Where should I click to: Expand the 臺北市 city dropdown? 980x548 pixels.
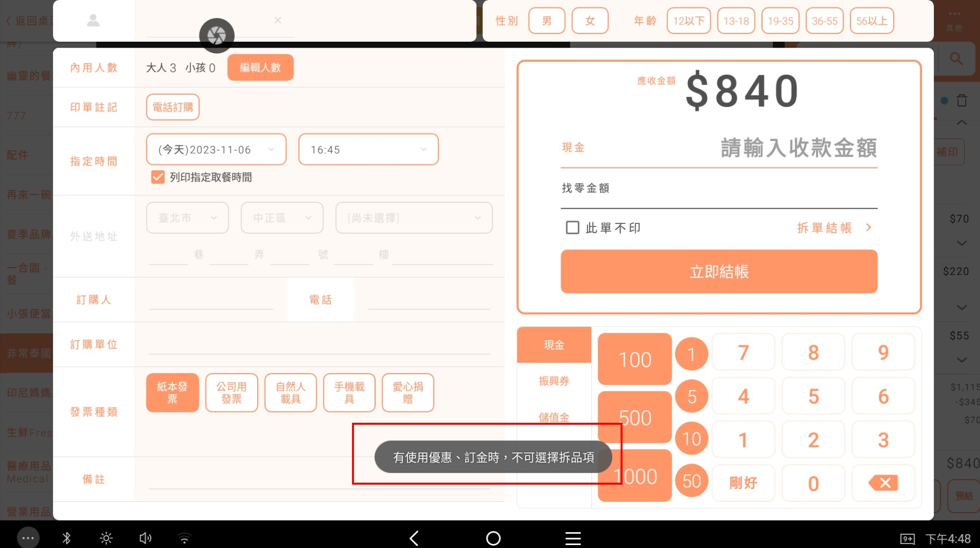(x=187, y=218)
